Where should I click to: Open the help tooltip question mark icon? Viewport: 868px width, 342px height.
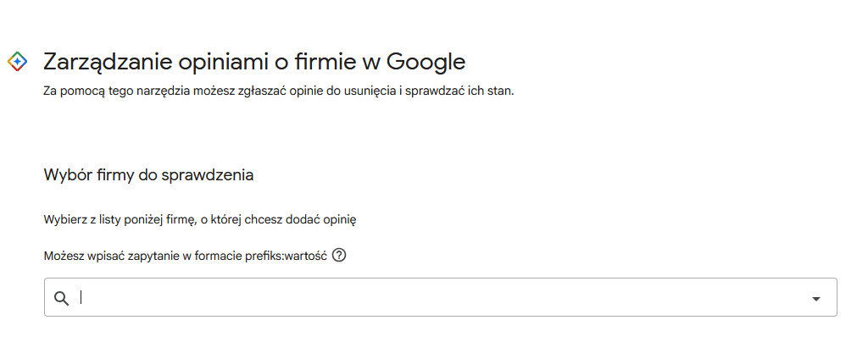tap(339, 256)
